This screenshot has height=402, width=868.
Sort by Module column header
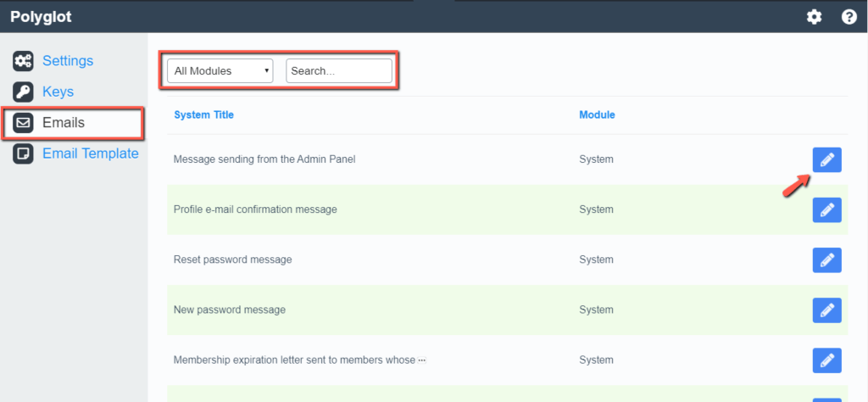597,115
